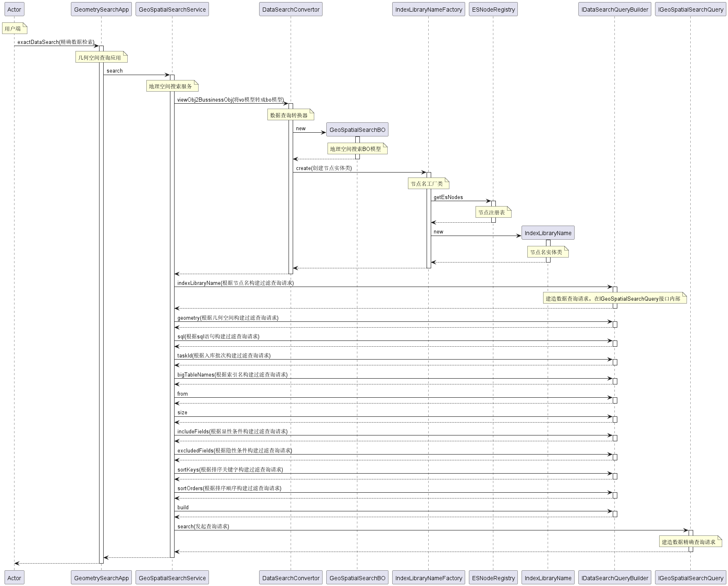The height and width of the screenshot is (586, 728).
Task: Click the 用户端 note
Action: click(14, 29)
